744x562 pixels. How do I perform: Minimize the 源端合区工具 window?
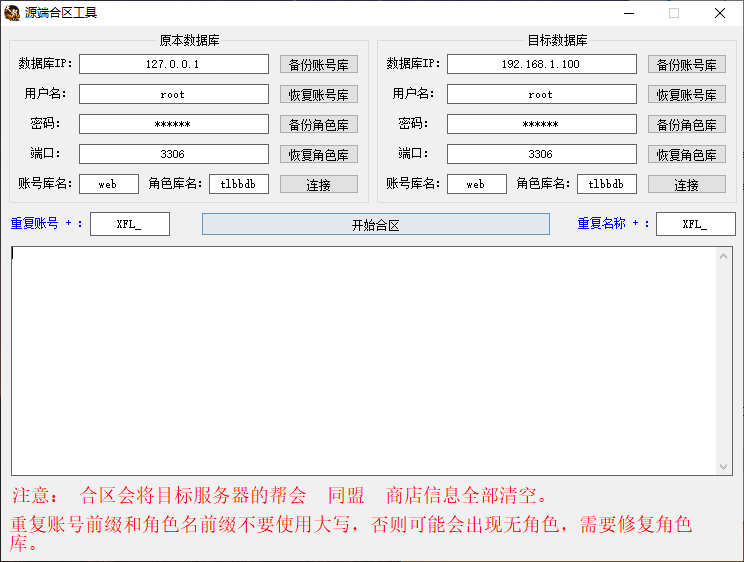tap(629, 13)
